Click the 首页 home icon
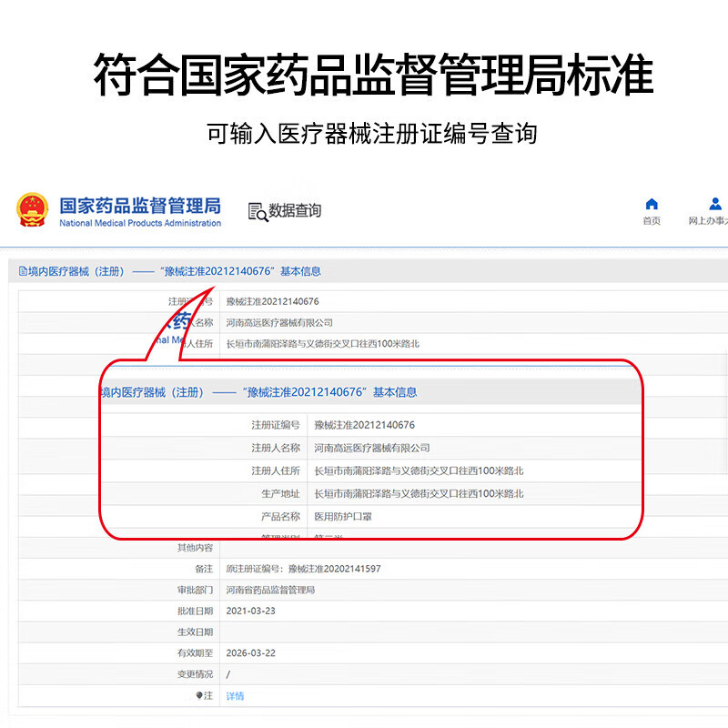Viewport: 728px width, 728px height. 652,204
